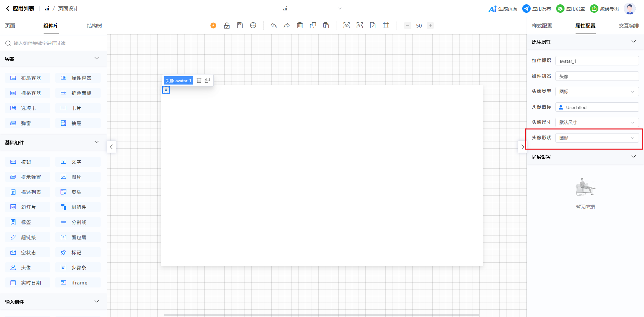This screenshot has width=644, height=317.
Task: Increase zoom with the plus button
Action: pyautogui.click(x=430, y=25)
